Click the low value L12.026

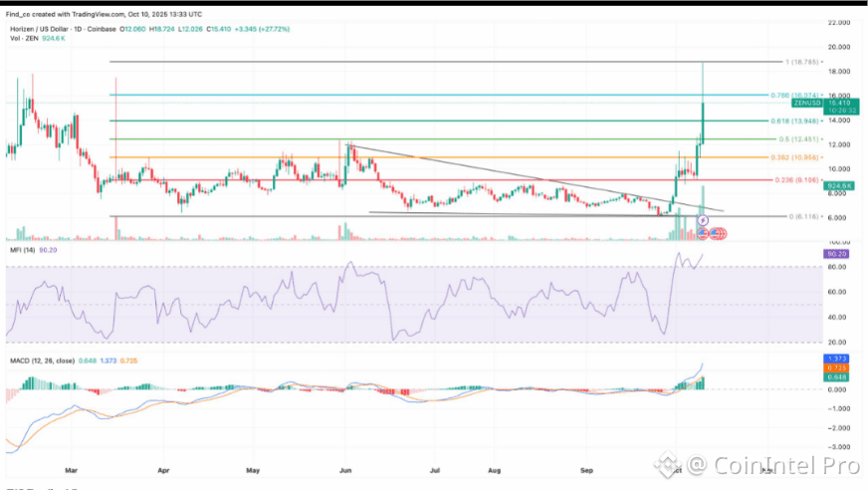[x=190, y=29]
